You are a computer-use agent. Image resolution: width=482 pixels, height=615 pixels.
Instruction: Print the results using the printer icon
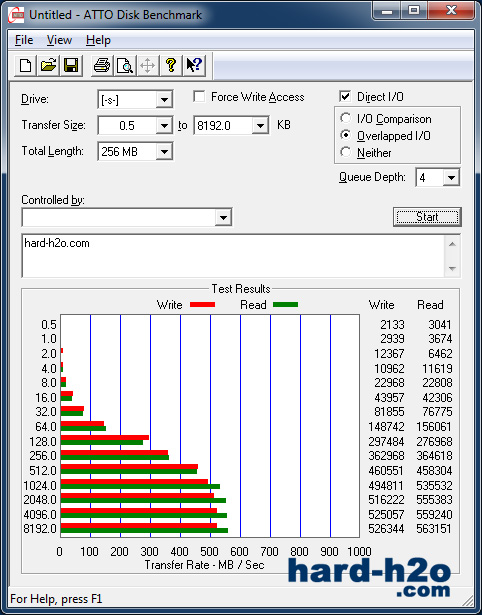point(102,65)
